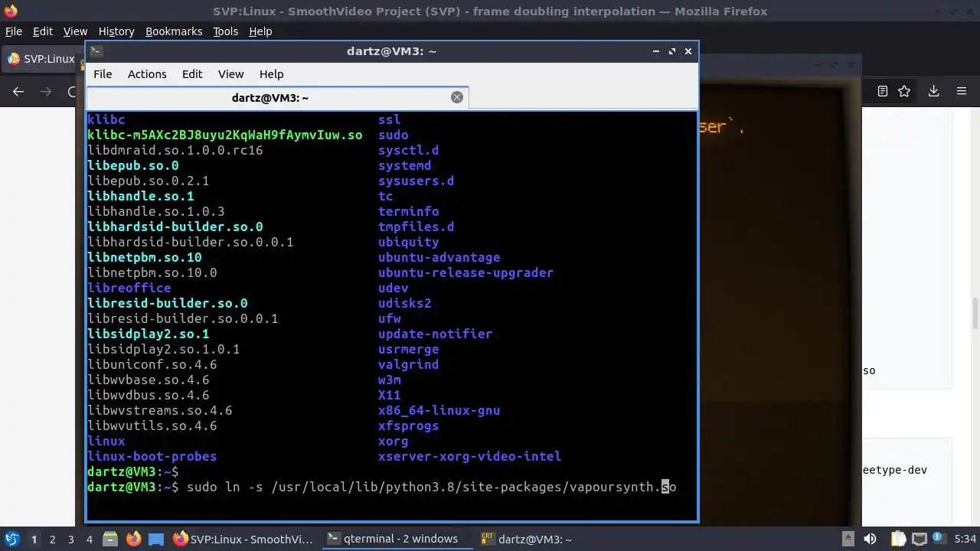Open the qterminal File menu

pyautogui.click(x=103, y=74)
